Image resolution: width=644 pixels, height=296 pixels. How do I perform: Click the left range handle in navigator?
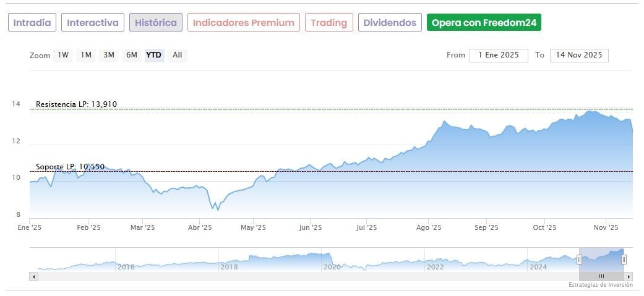580,260
